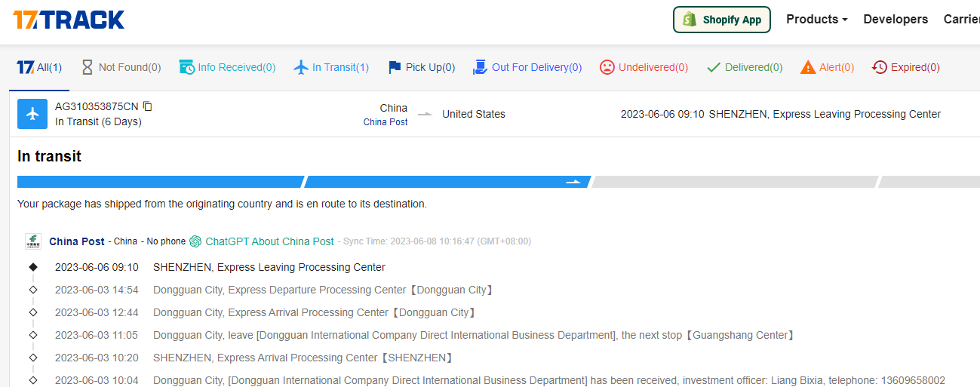Select the Pick Up flag filter
Viewport: 980px width, 387px height.
421,67
